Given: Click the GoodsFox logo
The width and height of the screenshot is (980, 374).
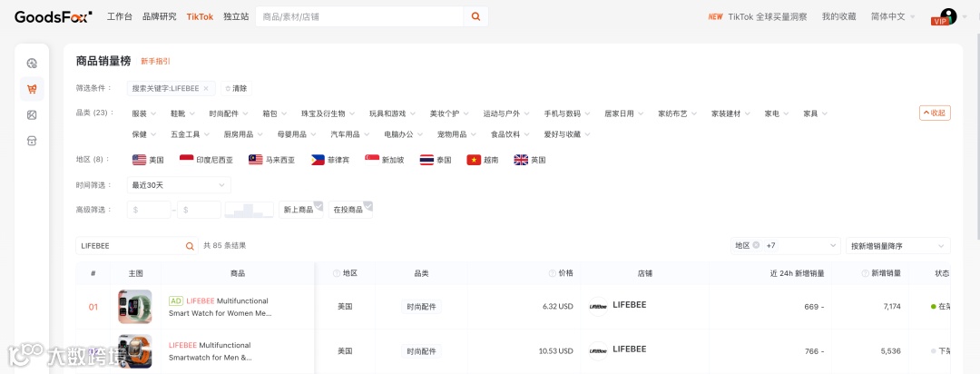Looking at the screenshot, I should pyautogui.click(x=54, y=17).
